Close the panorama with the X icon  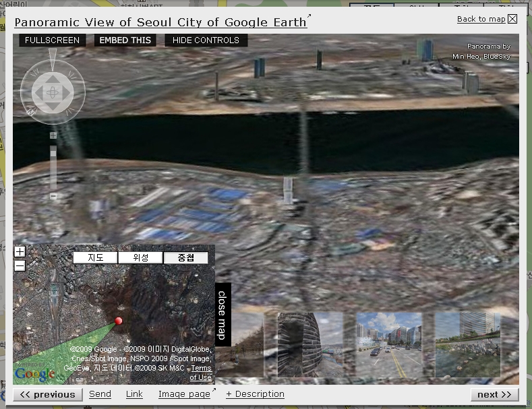[512, 19]
